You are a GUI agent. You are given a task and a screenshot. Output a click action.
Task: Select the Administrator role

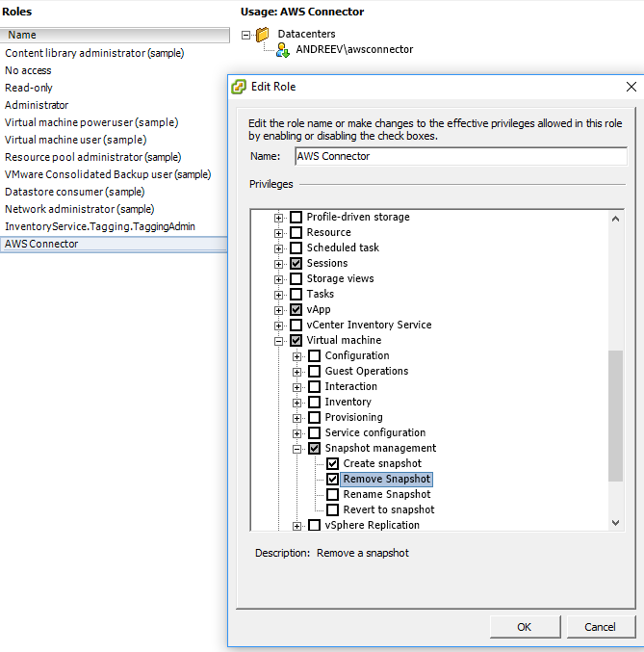tap(37, 105)
